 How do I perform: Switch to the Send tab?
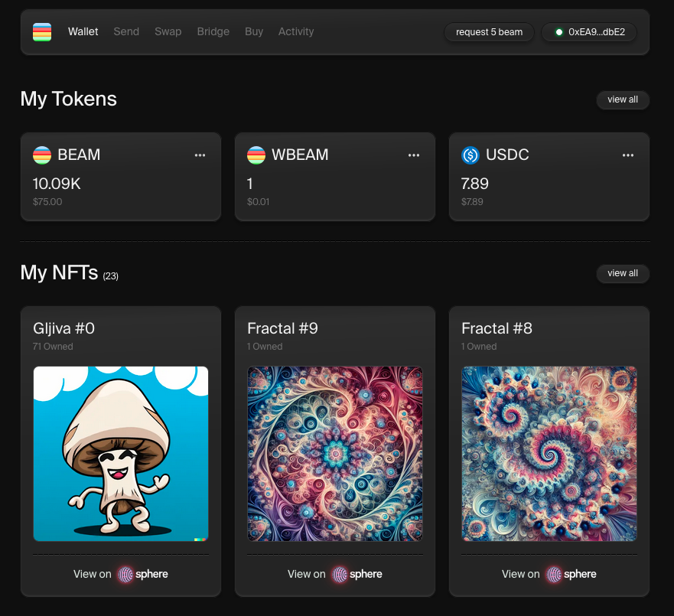pyautogui.click(x=126, y=31)
